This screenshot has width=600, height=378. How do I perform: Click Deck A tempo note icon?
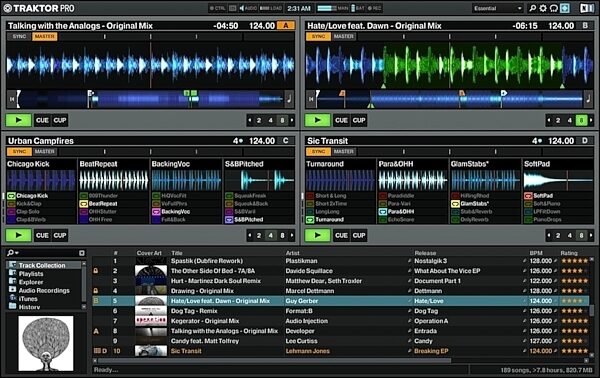tap(289, 99)
